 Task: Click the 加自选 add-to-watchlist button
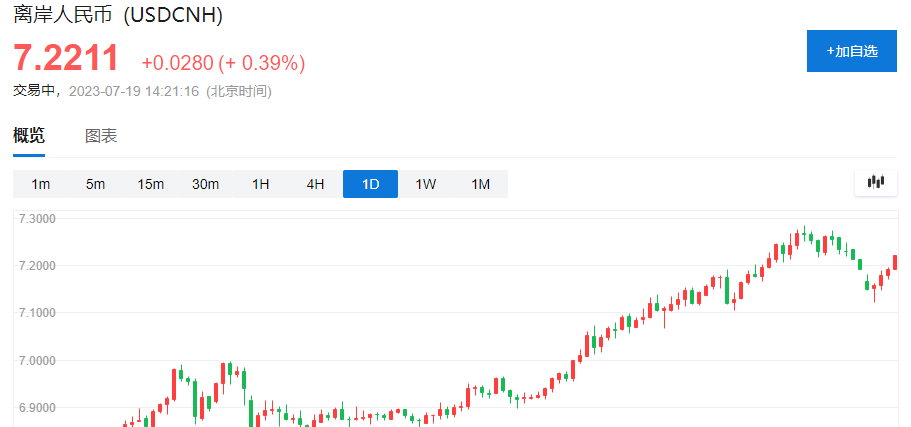tap(852, 51)
